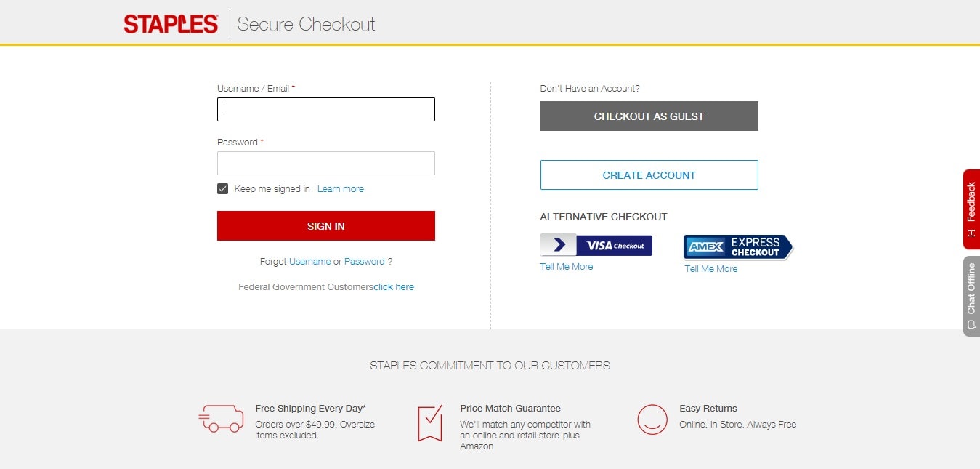
Task: Open Tell Me More under Amex Express
Action: click(x=711, y=269)
